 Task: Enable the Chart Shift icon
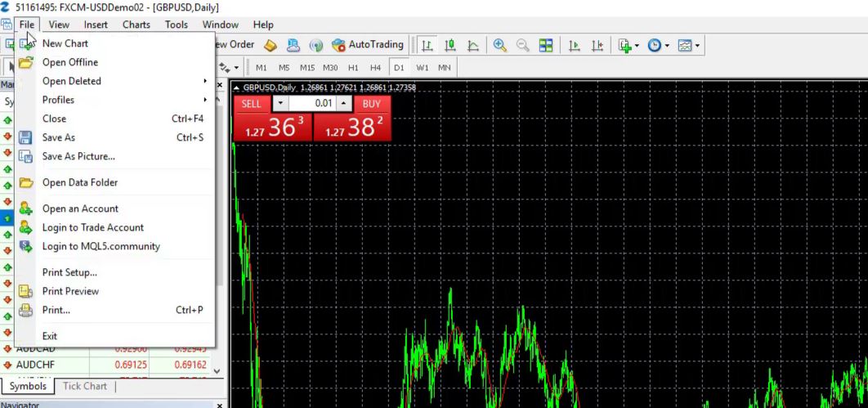[597, 45]
